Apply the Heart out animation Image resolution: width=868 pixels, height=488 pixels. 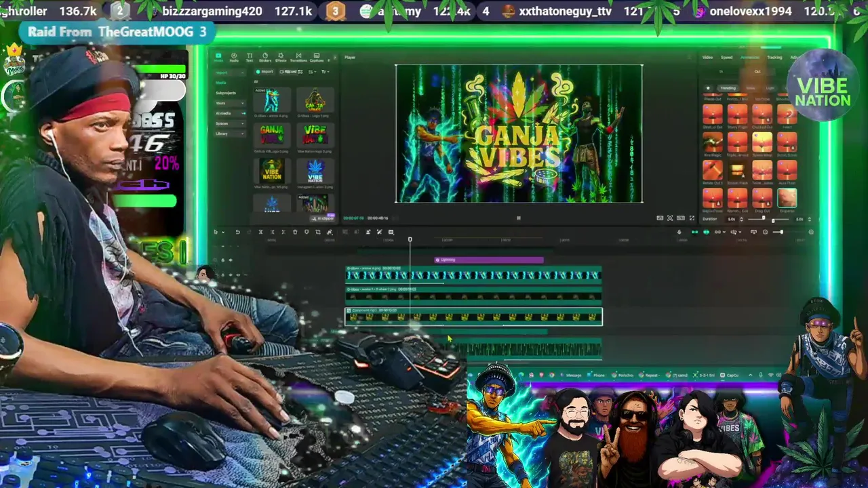point(787,114)
